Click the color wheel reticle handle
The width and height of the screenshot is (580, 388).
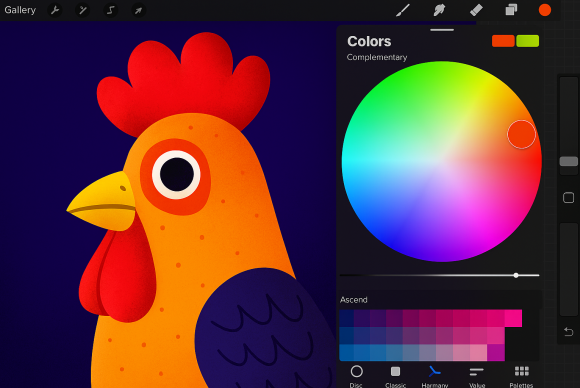tap(522, 135)
